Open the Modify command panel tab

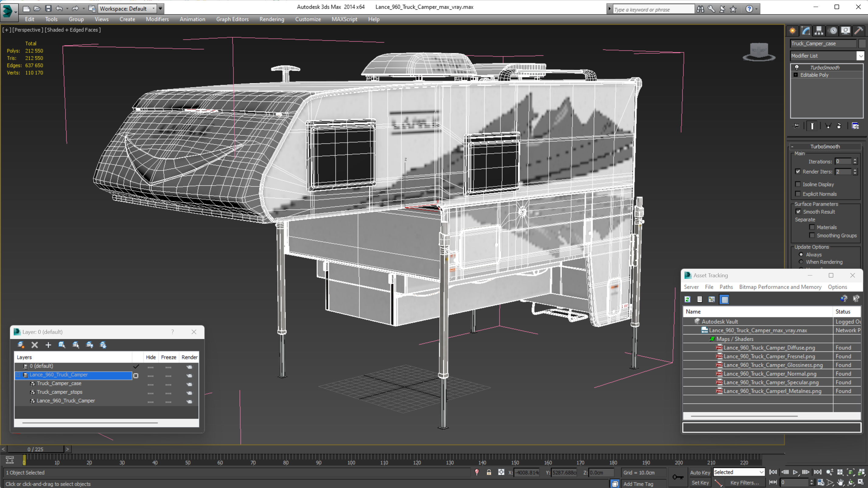[x=806, y=31]
